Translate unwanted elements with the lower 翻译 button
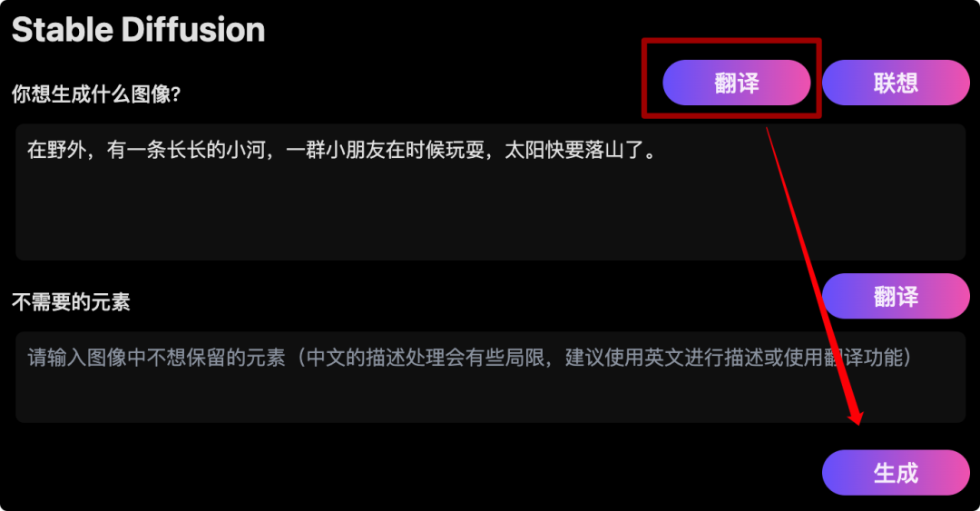The width and height of the screenshot is (980, 511). coord(896,296)
